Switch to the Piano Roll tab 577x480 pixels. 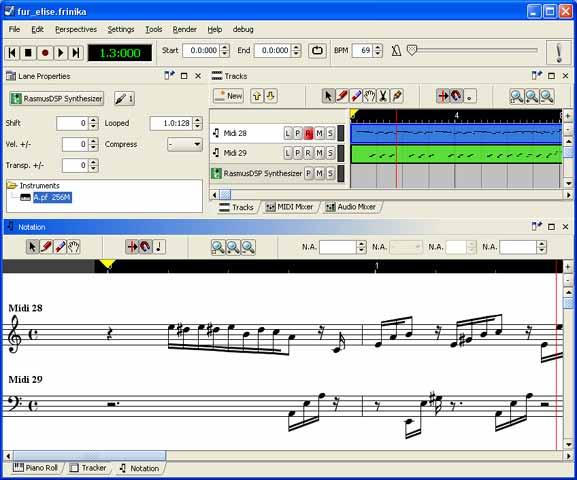(35, 468)
